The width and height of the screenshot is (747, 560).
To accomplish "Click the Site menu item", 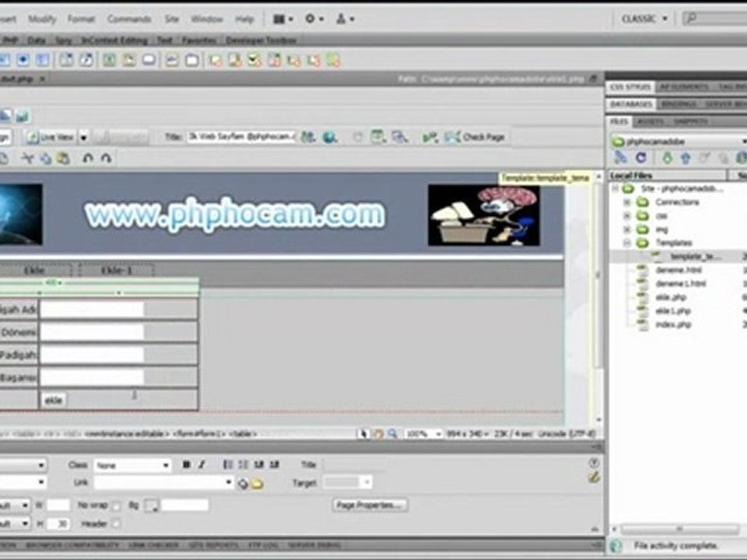I will [171, 19].
